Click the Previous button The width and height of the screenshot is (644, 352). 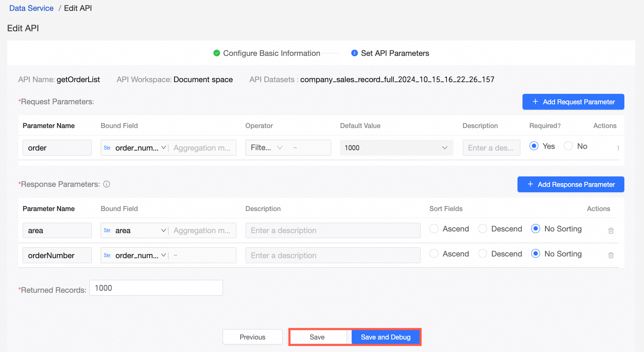[252, 337]
